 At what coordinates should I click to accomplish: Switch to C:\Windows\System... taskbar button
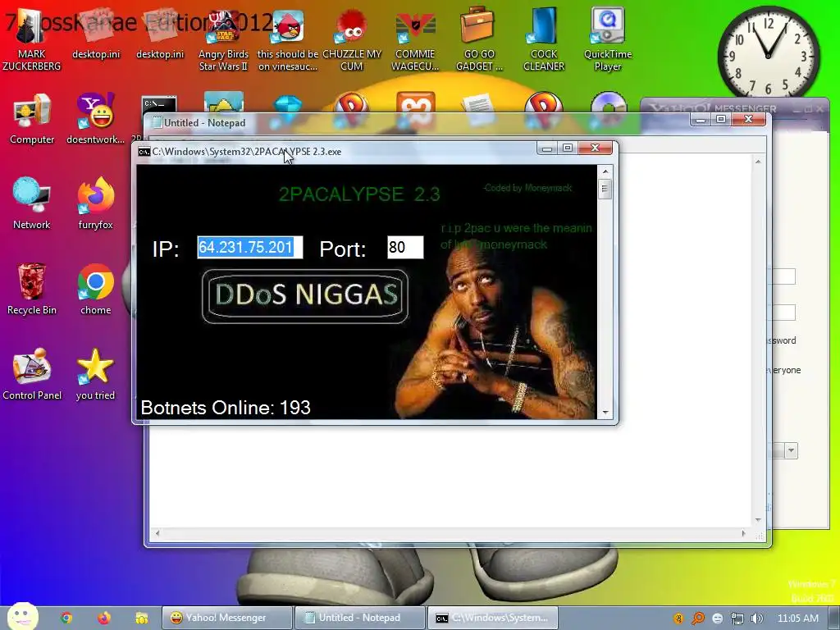click(493, 618)
